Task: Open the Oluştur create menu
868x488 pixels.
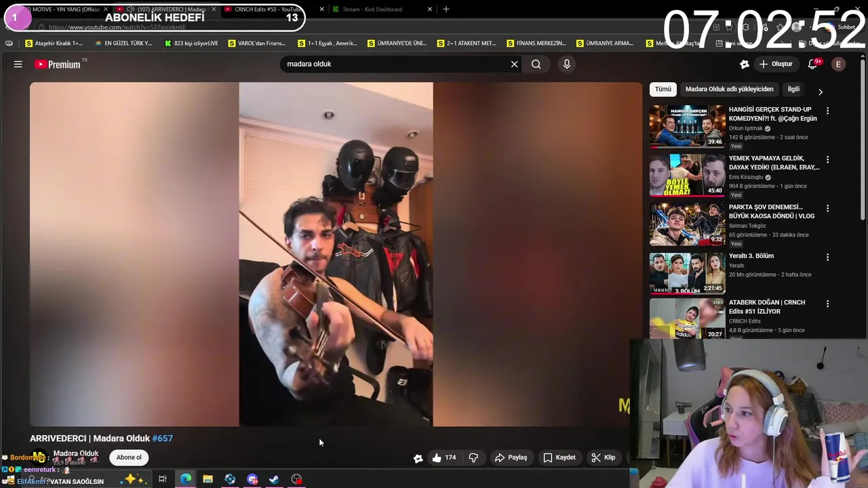Action: pos(776,64)
